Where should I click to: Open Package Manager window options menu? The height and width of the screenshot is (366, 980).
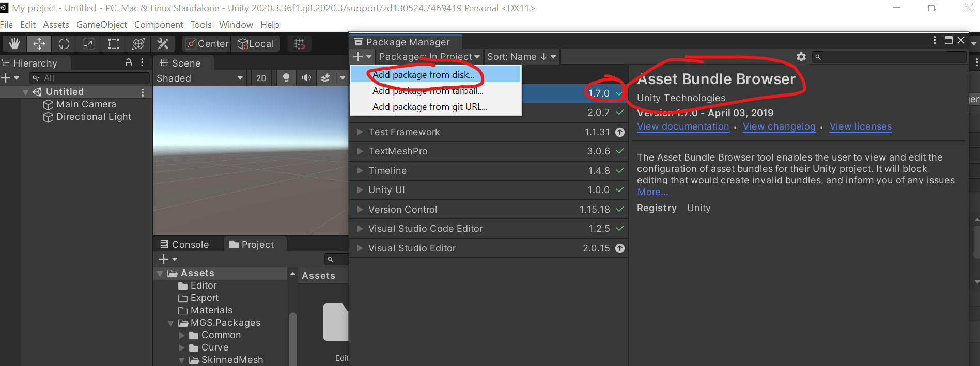click(935, 40)
